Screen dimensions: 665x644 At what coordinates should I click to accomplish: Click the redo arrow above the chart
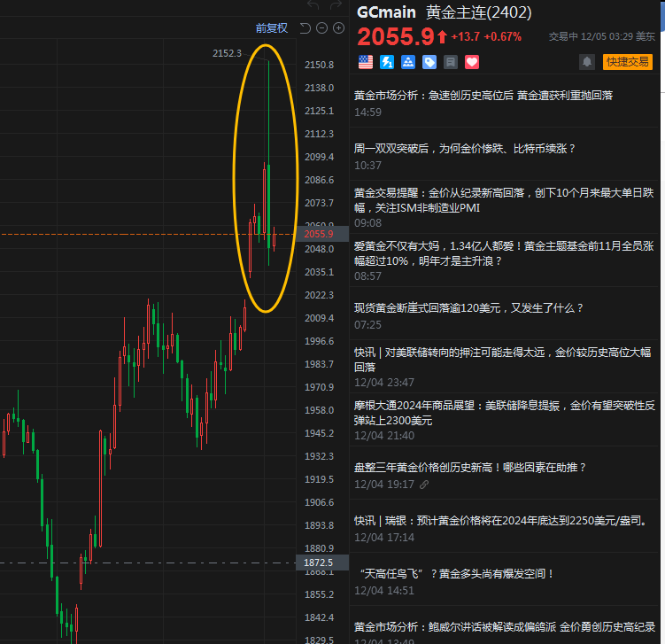(x=336, y=4)
